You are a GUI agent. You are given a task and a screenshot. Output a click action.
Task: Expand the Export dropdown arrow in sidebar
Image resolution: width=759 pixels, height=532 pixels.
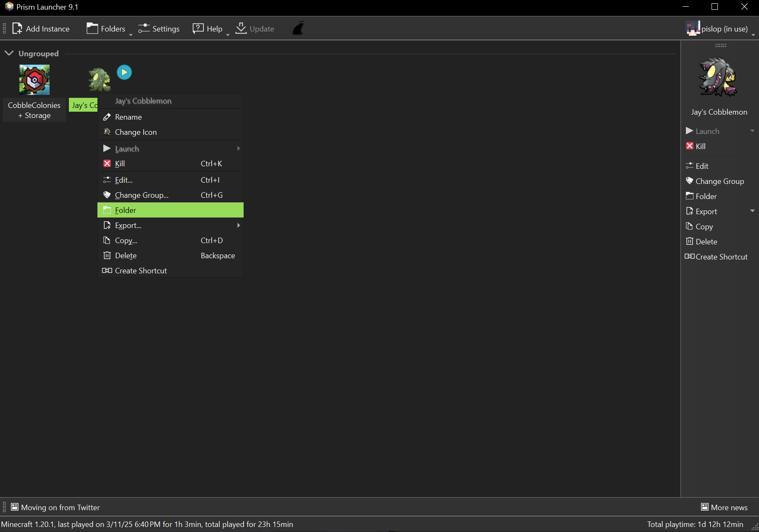752,211
